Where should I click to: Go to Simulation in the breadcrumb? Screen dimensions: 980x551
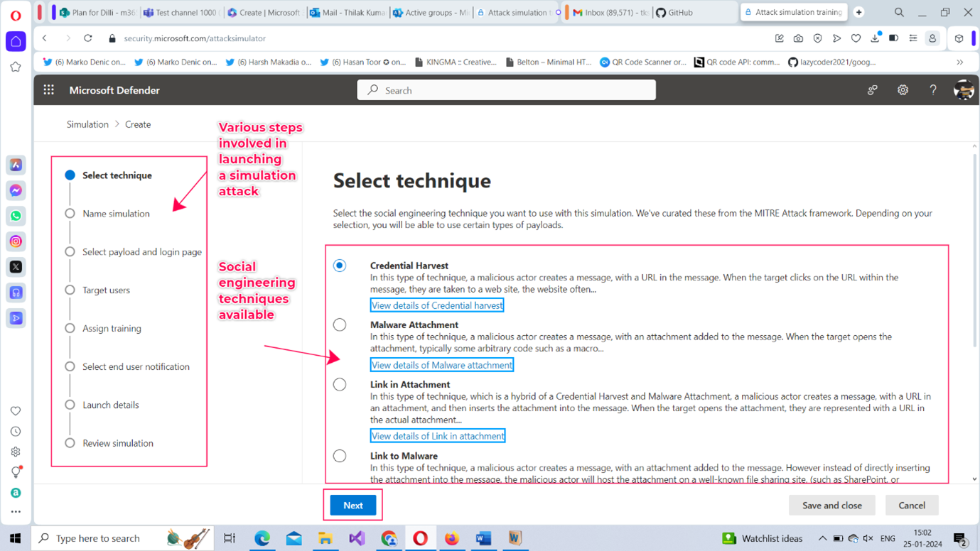pyautogui.click(x=87, y=124)
